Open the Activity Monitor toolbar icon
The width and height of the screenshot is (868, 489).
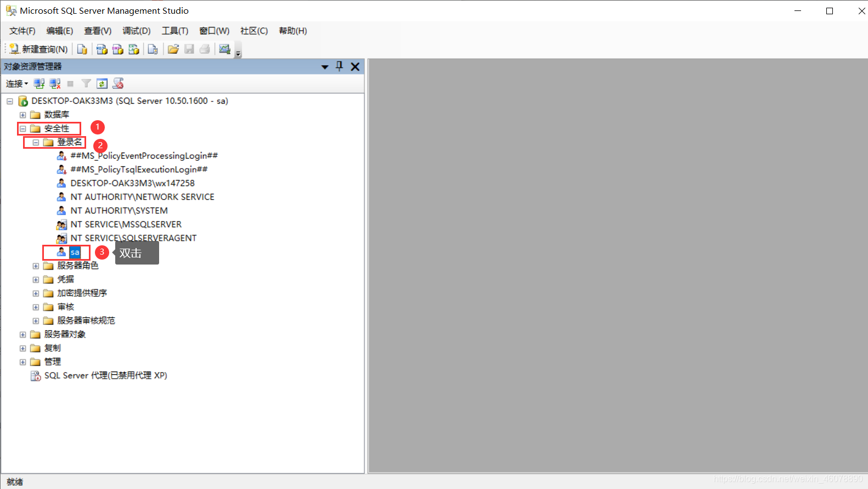tap(225, 49)
